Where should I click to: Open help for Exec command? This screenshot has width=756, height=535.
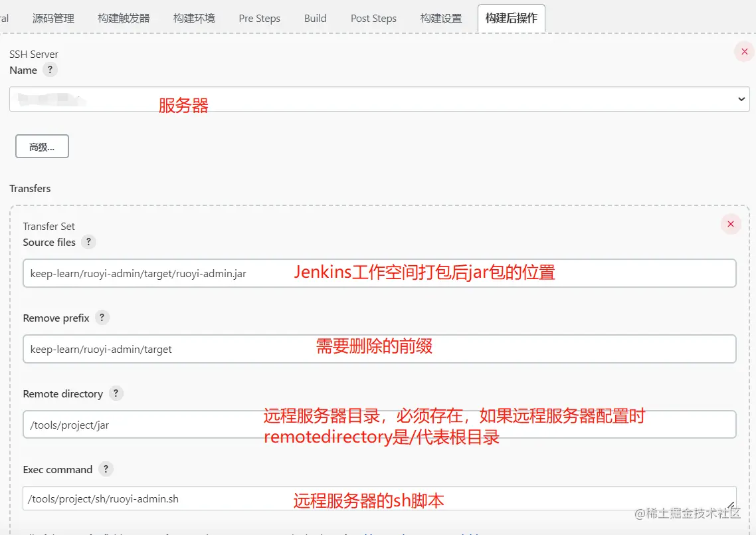coord(106,469)
